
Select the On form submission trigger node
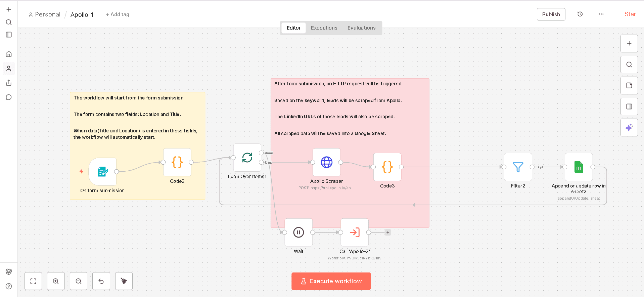102,172
